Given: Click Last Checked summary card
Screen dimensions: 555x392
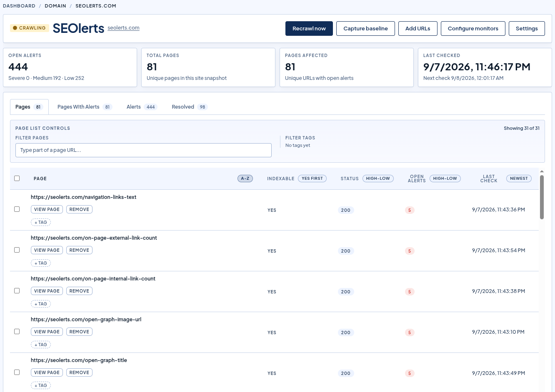Looking at the screenshot, I should tap(485, 67).
